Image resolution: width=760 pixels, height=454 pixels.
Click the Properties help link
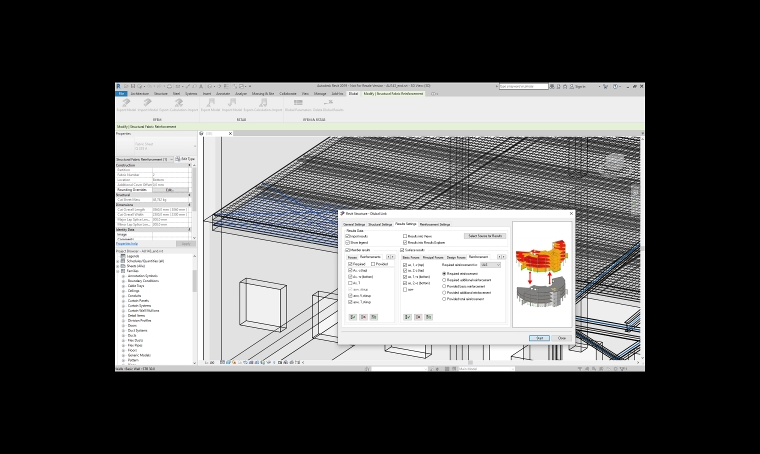coord(127,244)
